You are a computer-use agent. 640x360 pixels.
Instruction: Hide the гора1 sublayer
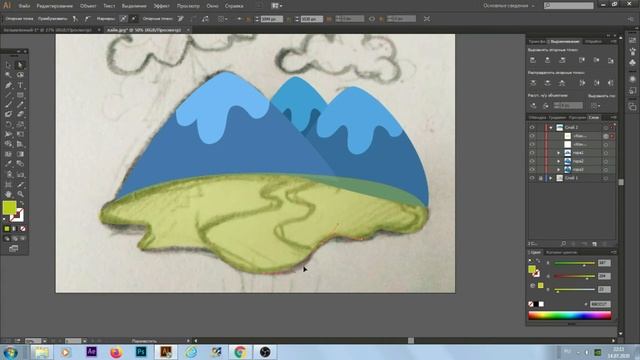click(532, 153)
